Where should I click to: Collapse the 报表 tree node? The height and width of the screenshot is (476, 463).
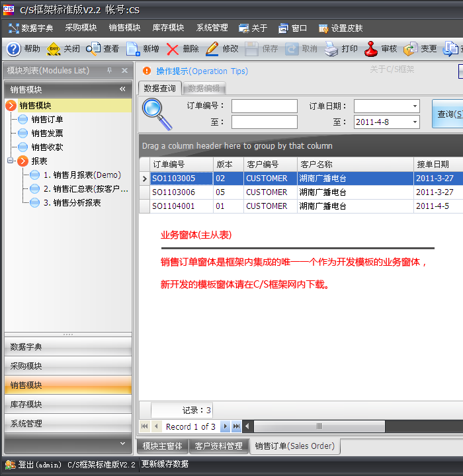pos(11,161)
